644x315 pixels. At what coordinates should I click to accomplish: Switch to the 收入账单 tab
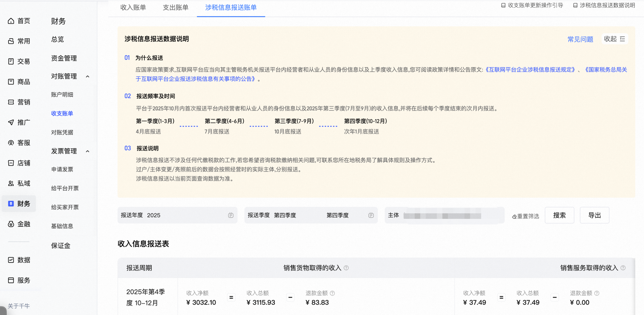[133, 7]
